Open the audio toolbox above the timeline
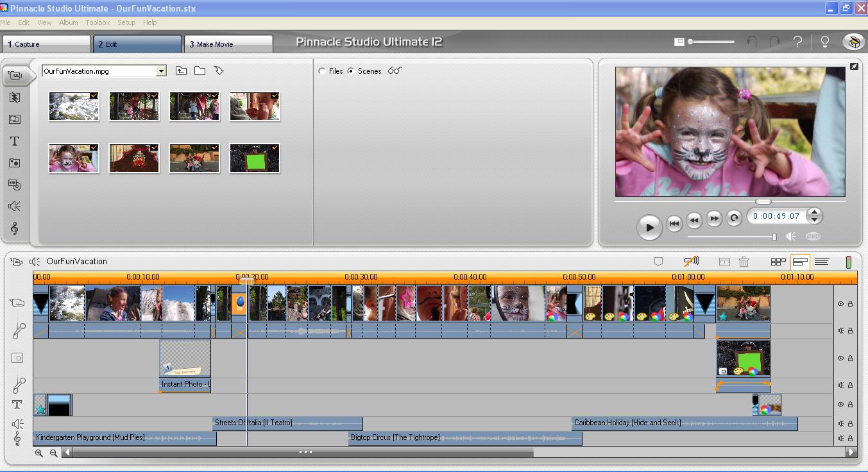 pyautogui.click(x=35, y=262)
